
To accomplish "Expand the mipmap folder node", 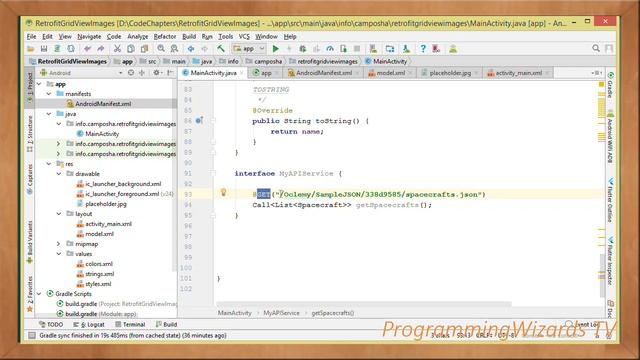I will click(59, 244).
